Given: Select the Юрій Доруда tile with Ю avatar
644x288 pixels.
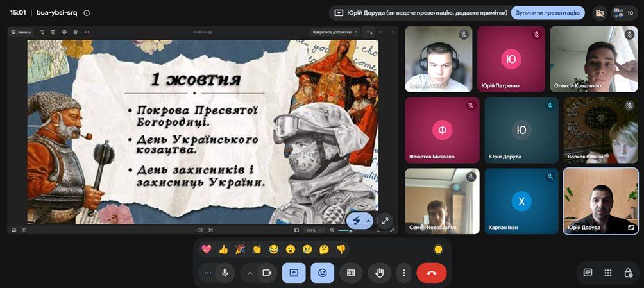Looking at the screenshot, I should click(x=521, y=130).
